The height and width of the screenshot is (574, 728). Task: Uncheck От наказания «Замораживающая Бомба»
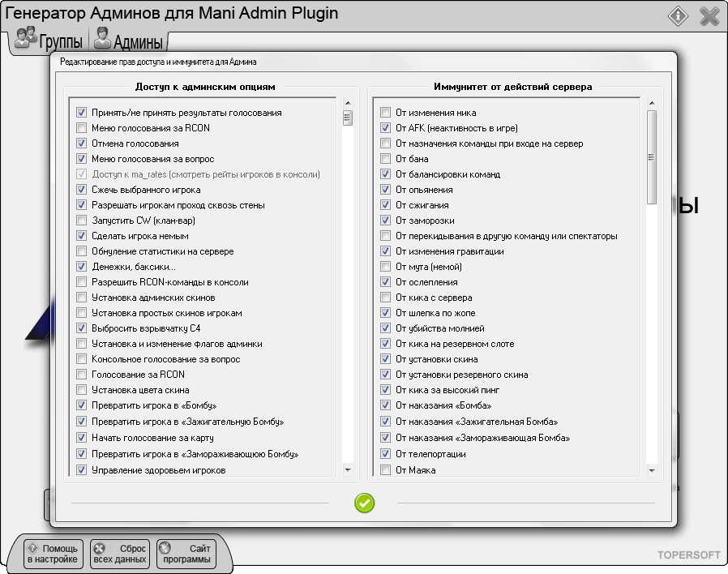385,438
